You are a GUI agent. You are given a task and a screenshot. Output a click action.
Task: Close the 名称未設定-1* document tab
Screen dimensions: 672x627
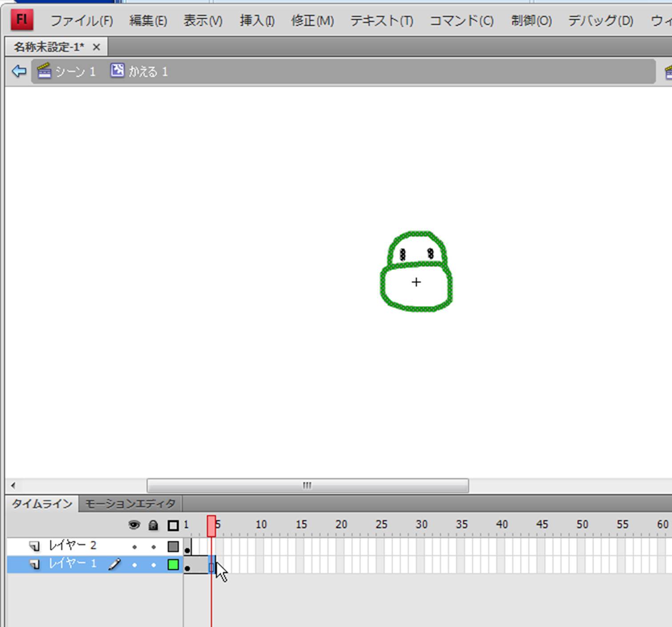[97, 47]
